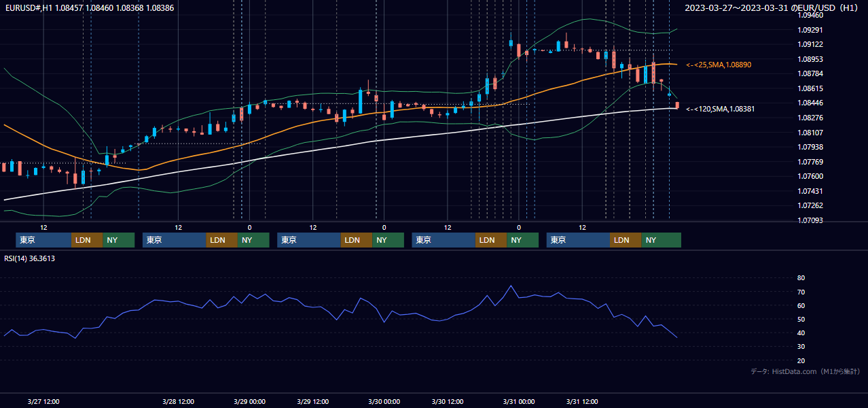Select the 3/29 12:00 date label
The width and height of the screenshot is (868, 408).
(313, 401)
